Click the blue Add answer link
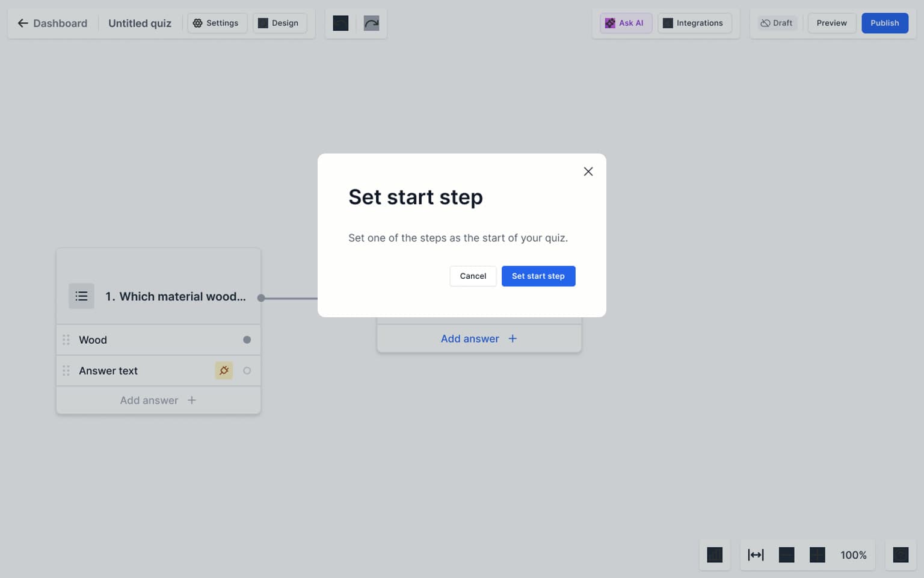 [x=479, y=338]
